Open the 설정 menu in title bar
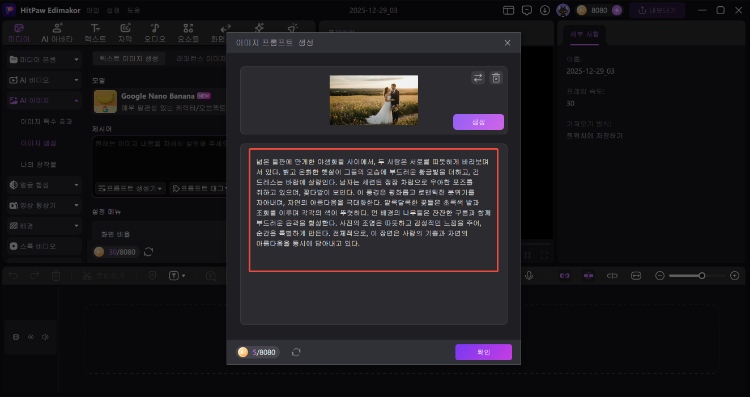The width and height of the screenshot is (750, 397). [x=113, y=10]
